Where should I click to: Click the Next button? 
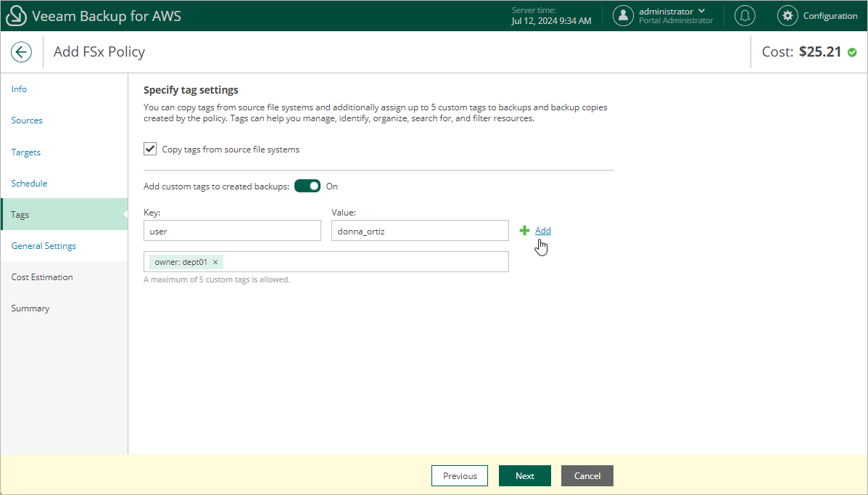[525, 475]
